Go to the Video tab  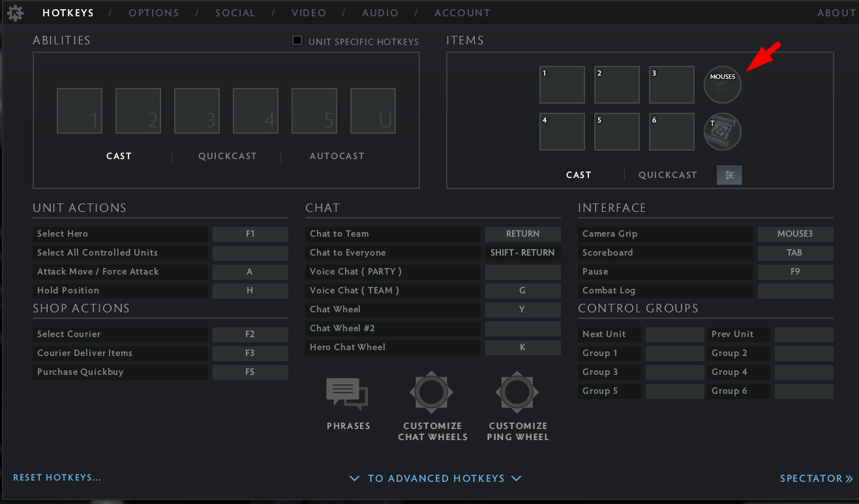click(x=309, y=13)
